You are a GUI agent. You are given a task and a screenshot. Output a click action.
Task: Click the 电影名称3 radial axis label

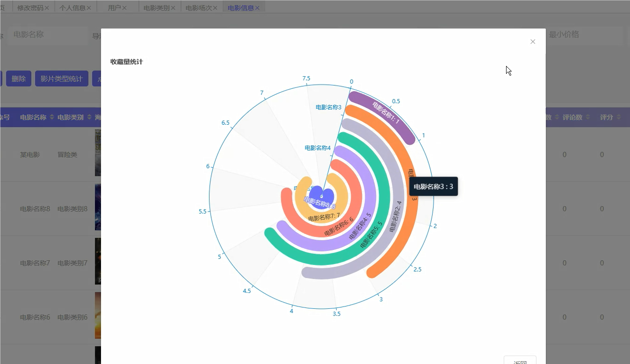[x=328, y=107]
